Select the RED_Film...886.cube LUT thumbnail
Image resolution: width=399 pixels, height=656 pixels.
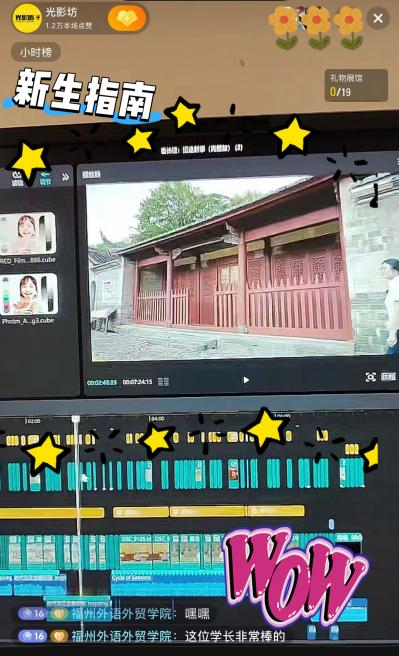[28, 233]
